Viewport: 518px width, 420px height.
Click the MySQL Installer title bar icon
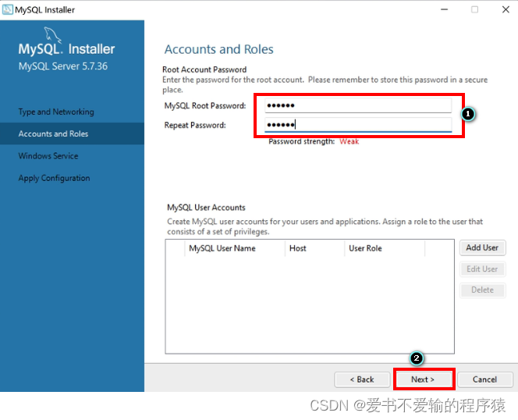pos(8,9)
